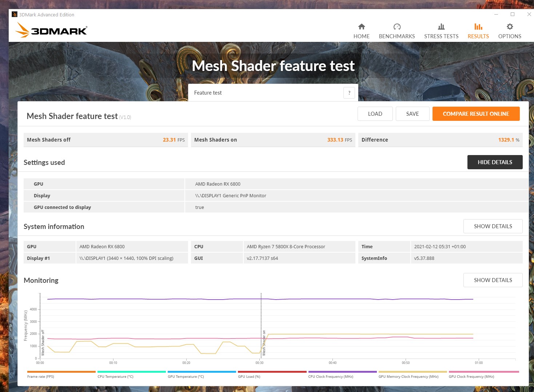This screenshot has width=534, height=392.
Task: Open the feature test help question mark
Action: pos(349,93)
